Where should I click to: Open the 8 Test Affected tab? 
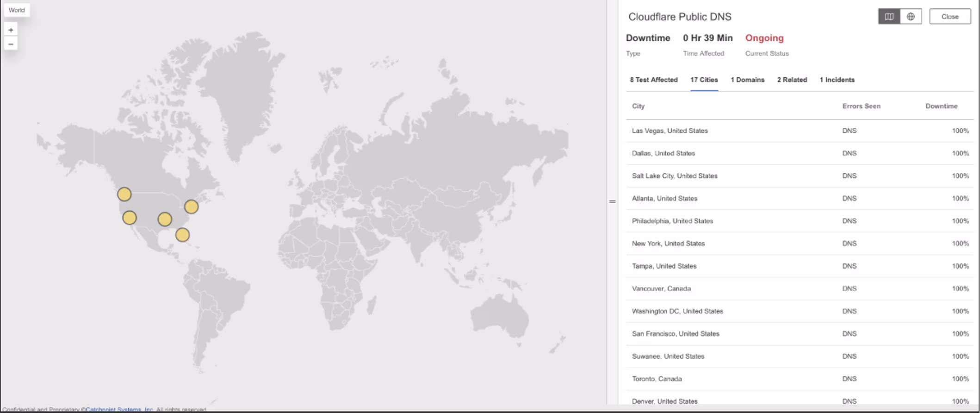pyautogui.click(x=653, y=80)
